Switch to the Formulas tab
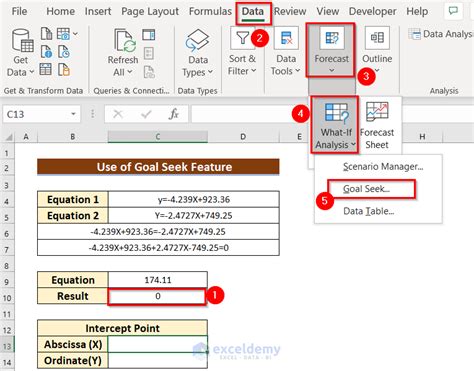Image resolution: width=474 pixels, height=371 pixels. click(x=210, y=11)
